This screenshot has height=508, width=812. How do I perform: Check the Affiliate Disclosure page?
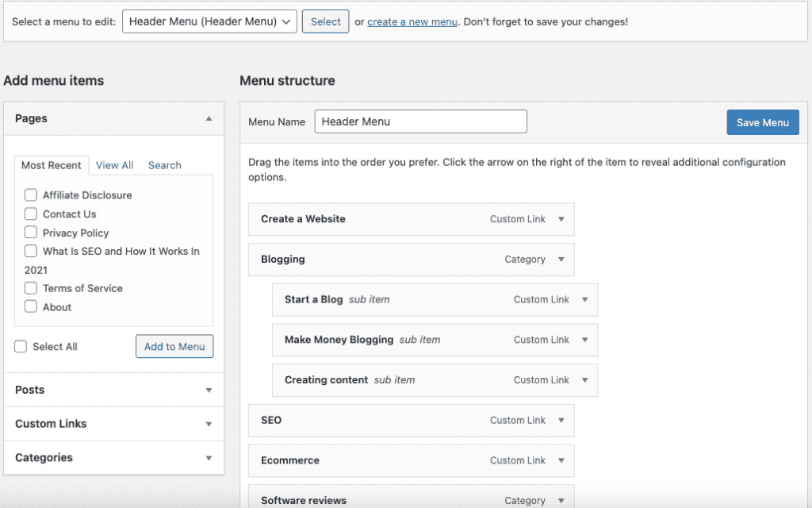[x=30, y=194]
